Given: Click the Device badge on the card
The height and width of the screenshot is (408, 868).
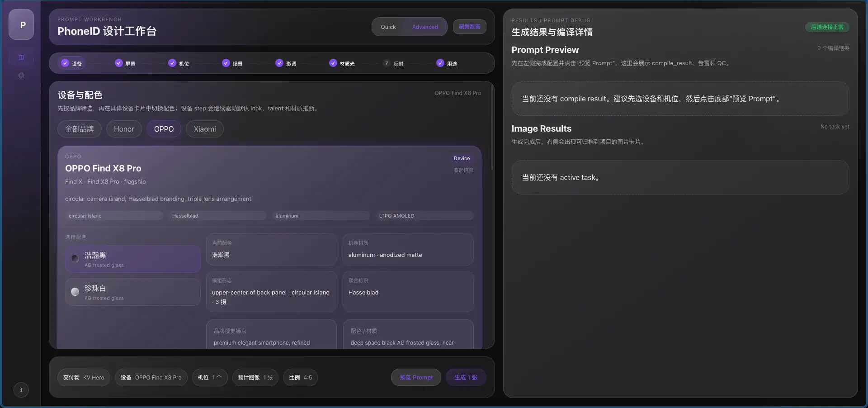Looking at the screenshot, I should (462, 158).
